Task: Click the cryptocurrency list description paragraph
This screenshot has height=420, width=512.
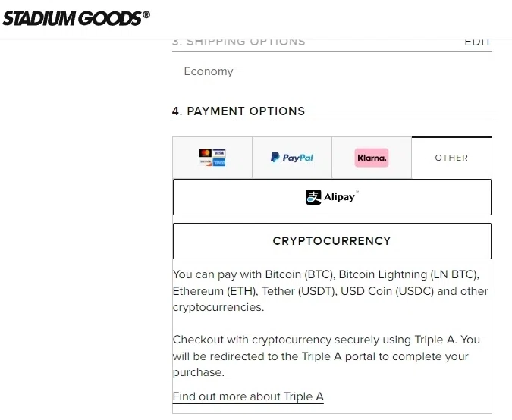Action: click(x=331, y=290)
